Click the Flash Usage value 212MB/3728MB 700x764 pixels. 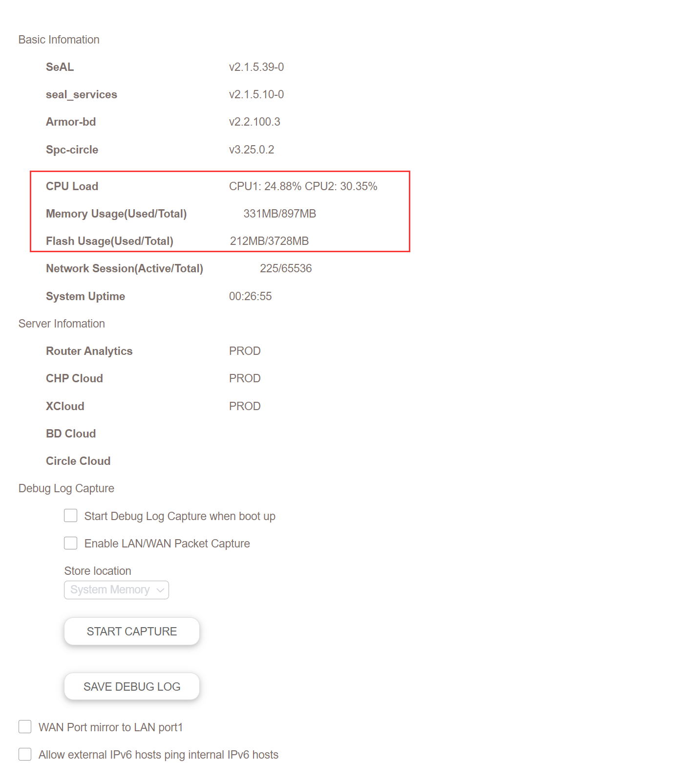click(x=269, y=241)
